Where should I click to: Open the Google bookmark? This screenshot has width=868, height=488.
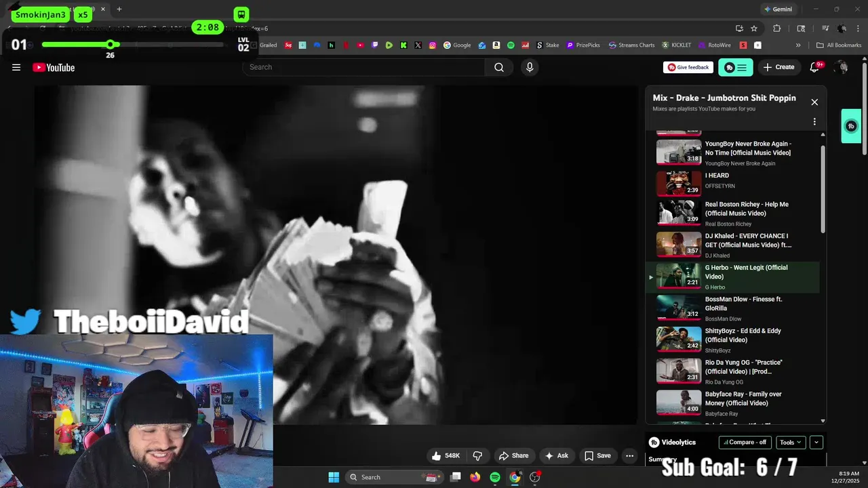457,45
